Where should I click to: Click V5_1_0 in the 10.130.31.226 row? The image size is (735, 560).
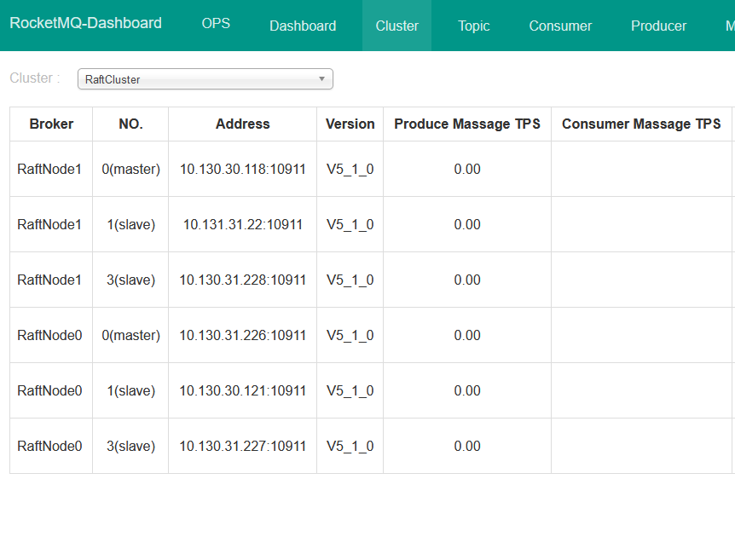(350, 335)
